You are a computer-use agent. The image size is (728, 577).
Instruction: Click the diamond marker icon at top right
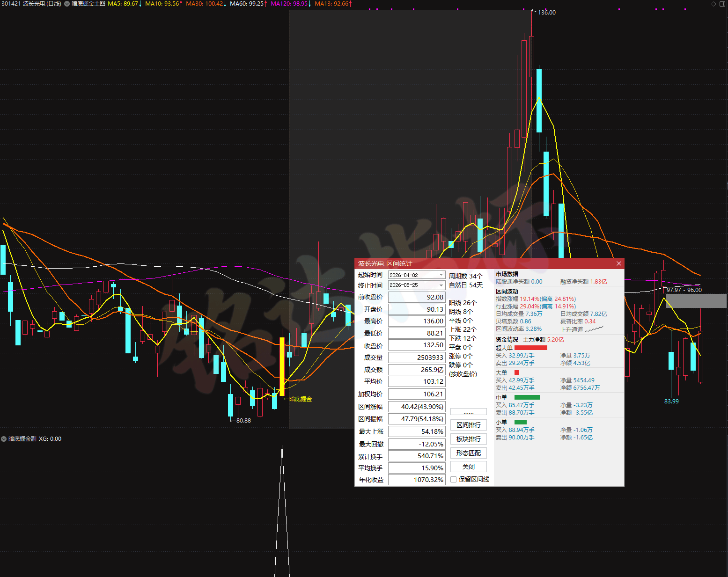tap(714, 4)
